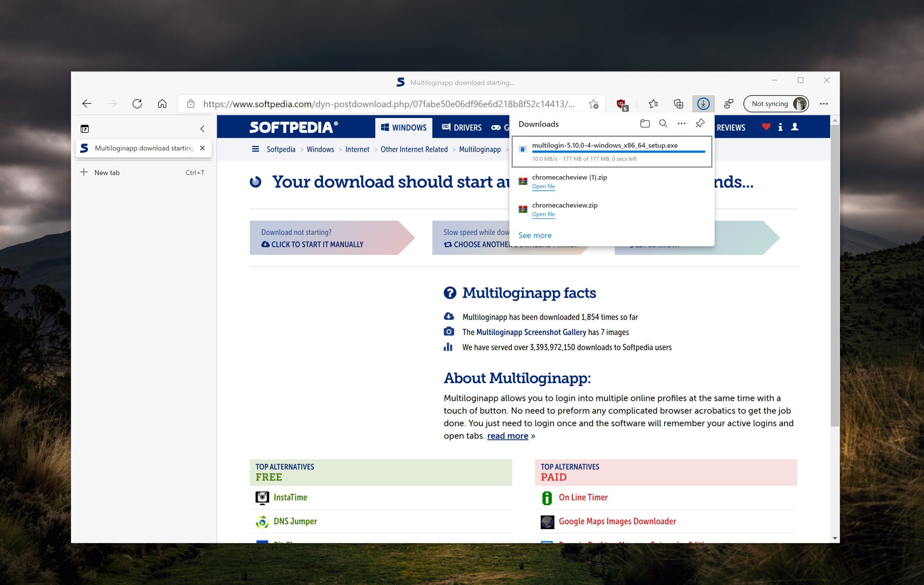The width and height of the screenshot is (924, 585).
Task: Click the Google Maps Images Downloader icon
Action: [547, 522]
